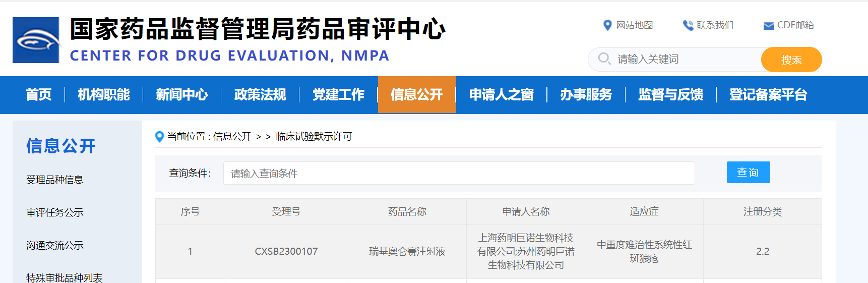Click the site map pin icon
Screen dimensions: 868x283
[607, 25]
